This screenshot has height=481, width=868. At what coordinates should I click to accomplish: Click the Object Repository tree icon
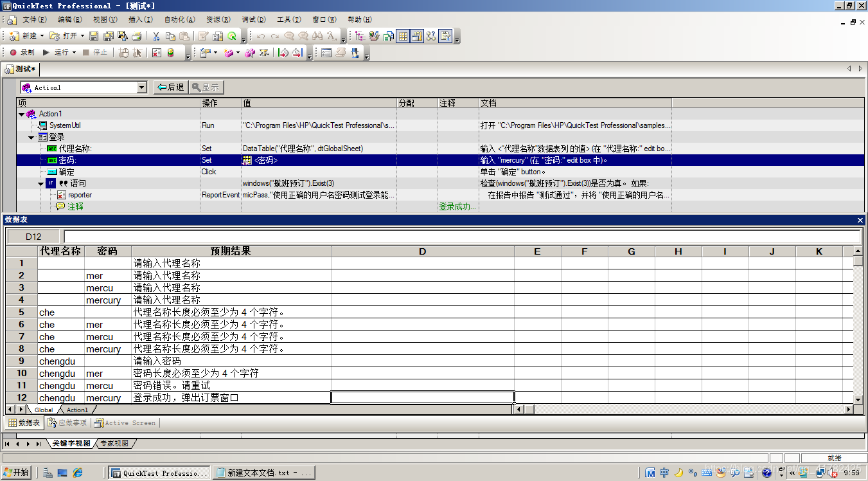[x=360, y=36]
